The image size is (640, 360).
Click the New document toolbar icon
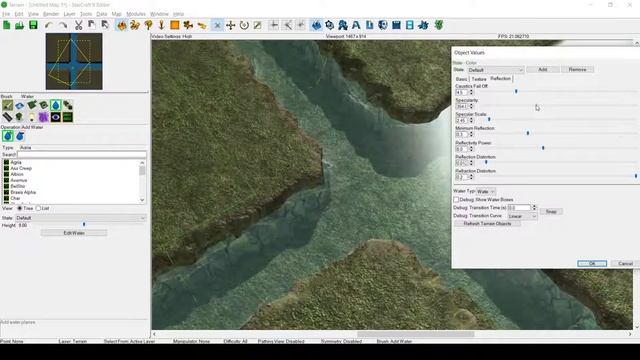[7, 25]
